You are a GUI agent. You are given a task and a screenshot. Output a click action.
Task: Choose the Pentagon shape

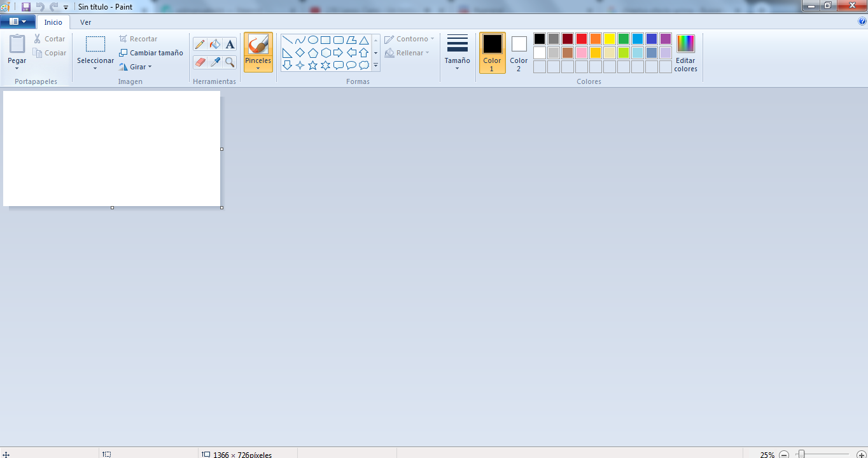coord(313,53)
